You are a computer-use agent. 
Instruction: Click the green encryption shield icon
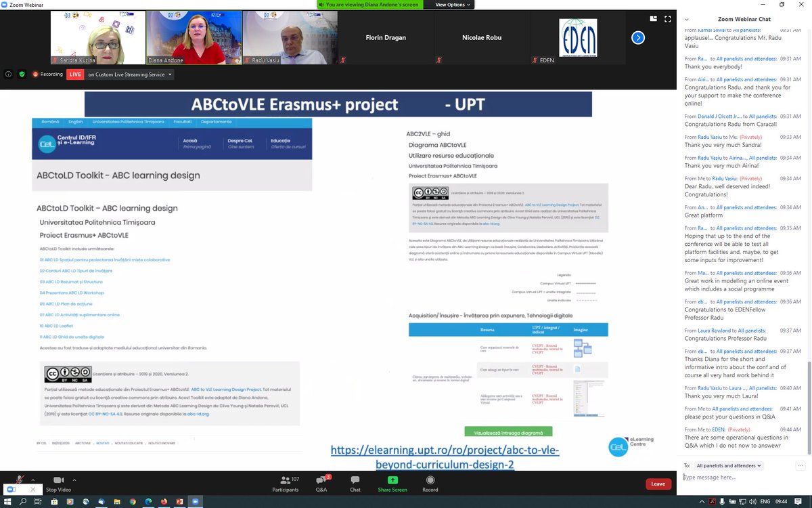click(x=22, y=75)
